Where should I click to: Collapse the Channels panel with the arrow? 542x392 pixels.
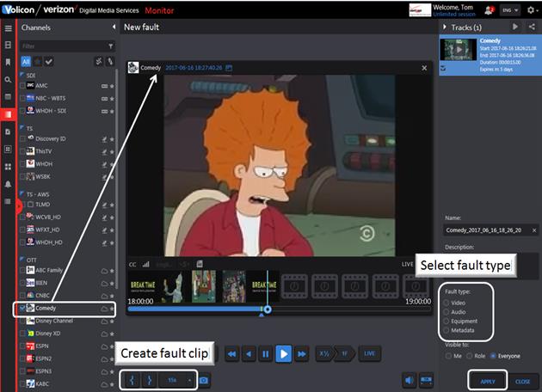click(x=114, y=27)
